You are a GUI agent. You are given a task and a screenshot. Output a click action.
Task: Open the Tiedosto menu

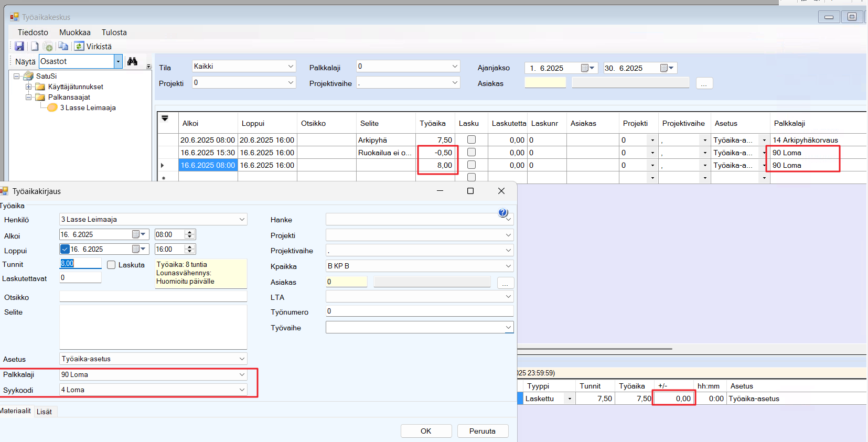(33, 33)
